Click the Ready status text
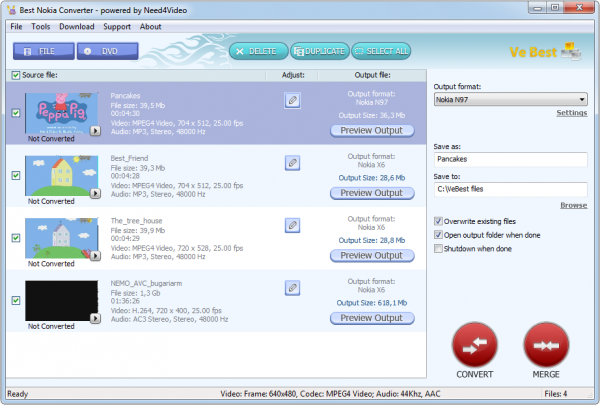The height and width of the screenshot is (405, 600). pyautogui.click(x=18, y=394)
